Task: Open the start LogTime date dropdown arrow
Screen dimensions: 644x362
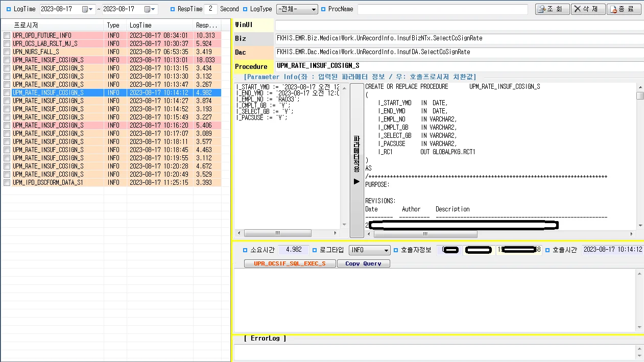Action: 90,9
